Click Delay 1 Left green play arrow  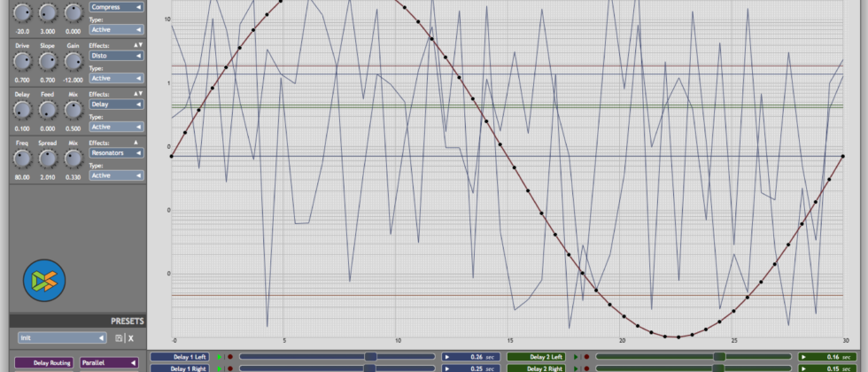tap(220, 357)
